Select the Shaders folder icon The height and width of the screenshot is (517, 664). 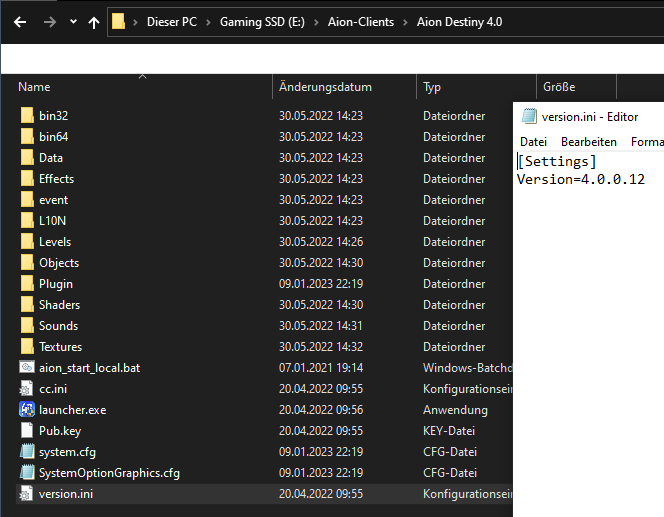tap(27, 304)
